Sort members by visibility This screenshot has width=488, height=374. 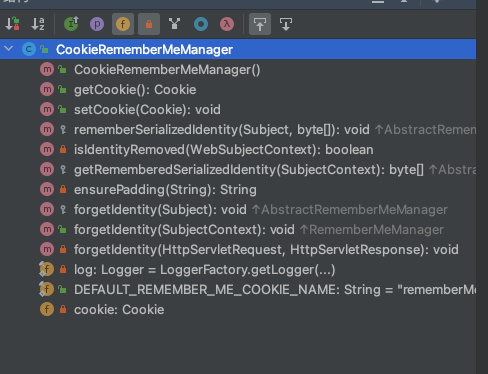(12, 24)
